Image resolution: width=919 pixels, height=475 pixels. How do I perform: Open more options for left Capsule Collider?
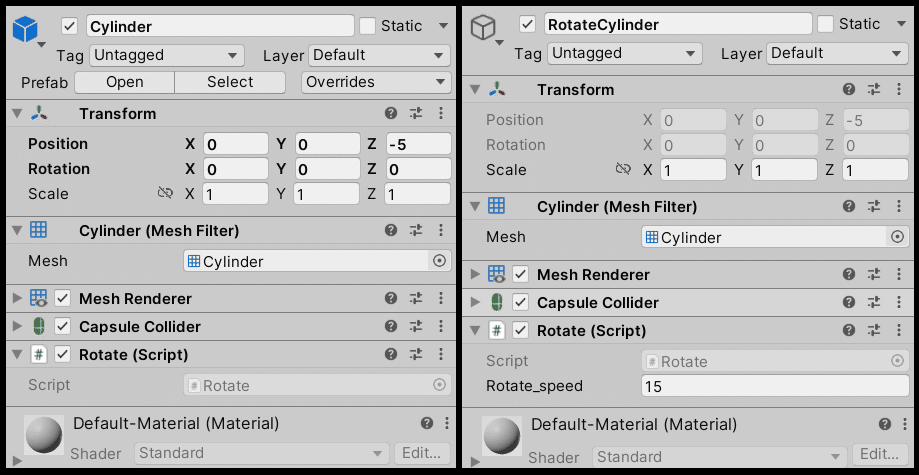[441, 327]
